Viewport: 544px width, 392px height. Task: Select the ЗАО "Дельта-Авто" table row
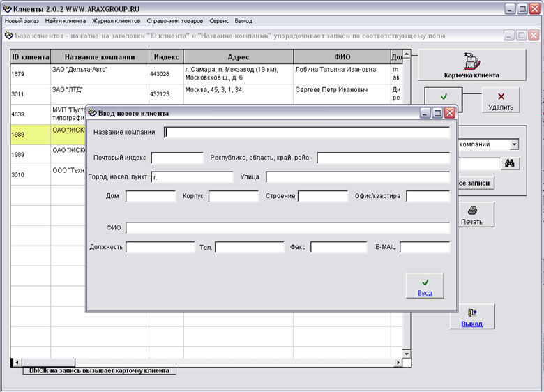coord(99,73)
